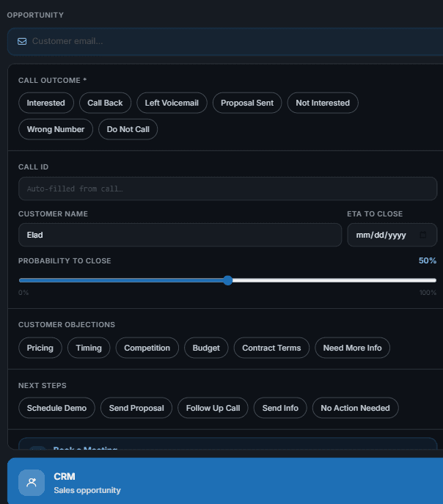
Task: Select Not Interested outcome
Action: [323, 103]
